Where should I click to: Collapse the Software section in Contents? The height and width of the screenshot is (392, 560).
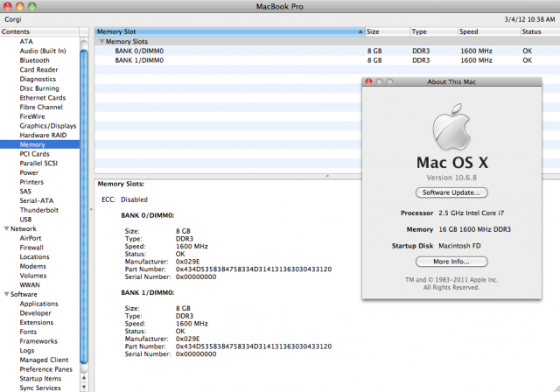pos(6,294)
